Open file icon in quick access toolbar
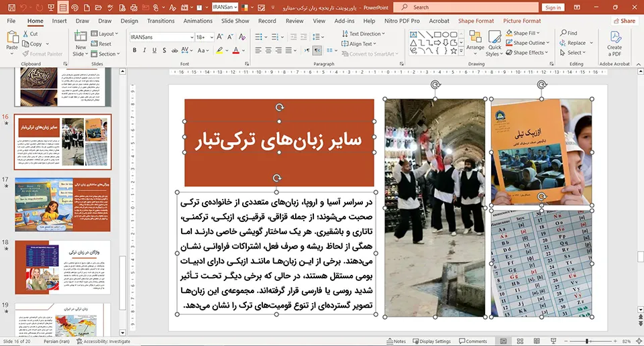Screen dimensions: 644x346 (x=98, y=7)
